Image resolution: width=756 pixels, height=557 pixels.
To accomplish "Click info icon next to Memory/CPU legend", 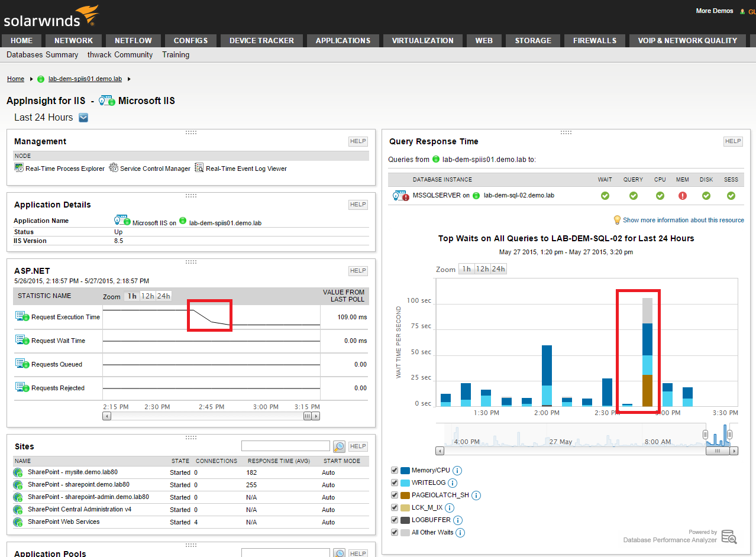I will (457, 471).
